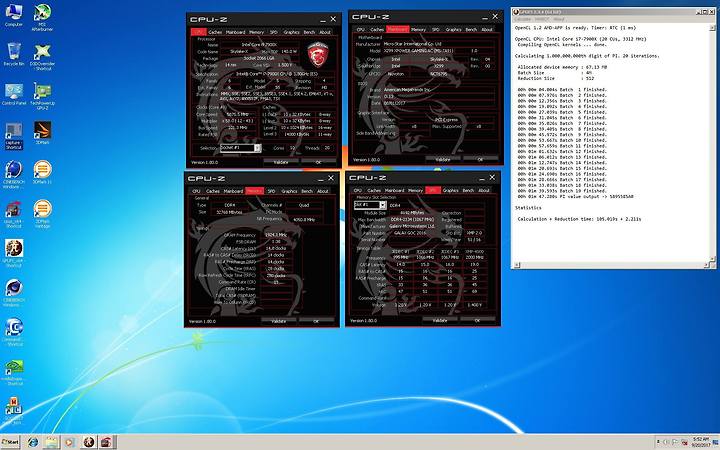The height and width of the screenshot is (450, 720).
Task: Open the media player taskbar icon
Action: coord(69,442)
